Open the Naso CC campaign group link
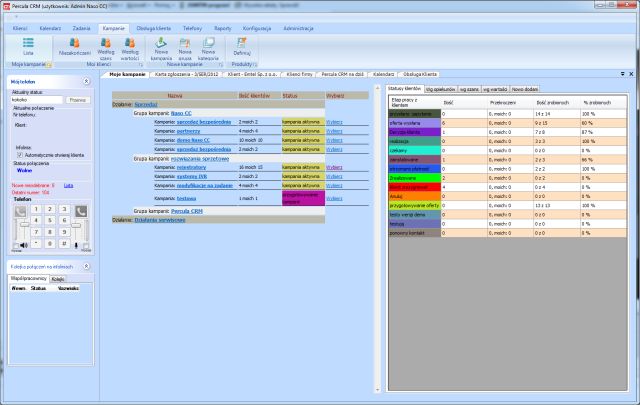Viewport: 640px width, 405px height. (x=181, y=113)
